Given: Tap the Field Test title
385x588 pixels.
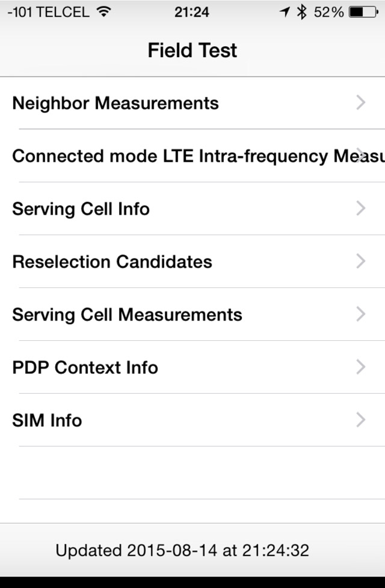Looking at the screenshot, I should (x=192, y=51).
